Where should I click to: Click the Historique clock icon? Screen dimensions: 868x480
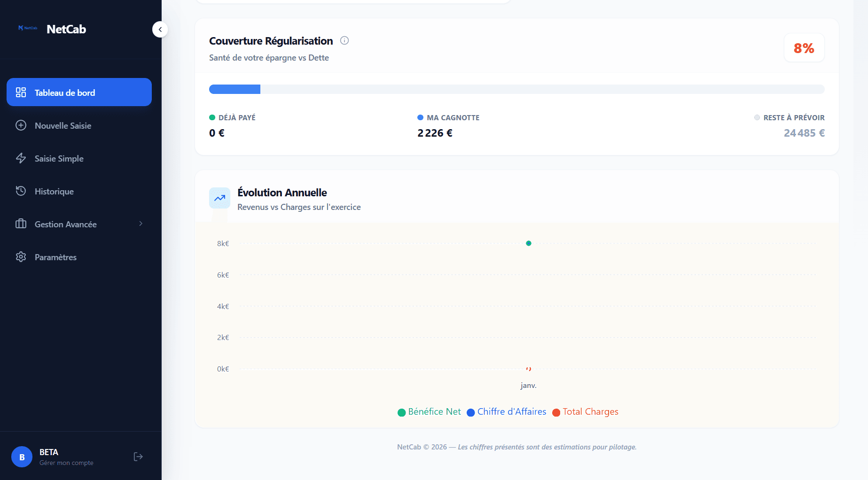click(21, 191)
